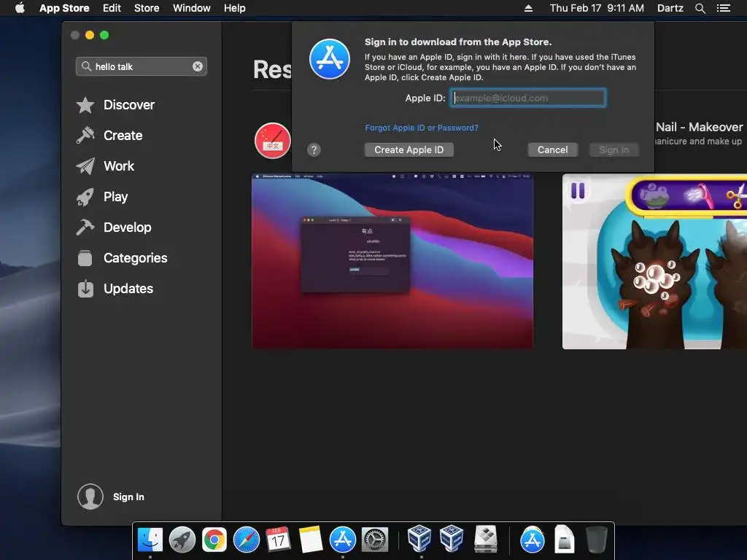747x560 pixels.
Task: Click the date and time in menu bar
Action: coord(597,8)
